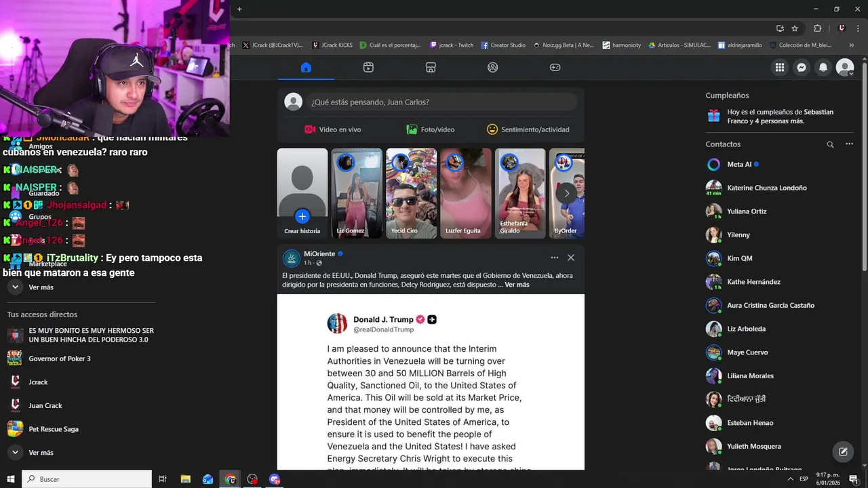Image resolution: width=868 pixels, height=488 pixels.
Task: Go to the Facebook Home tab
Action: (306, 67)
